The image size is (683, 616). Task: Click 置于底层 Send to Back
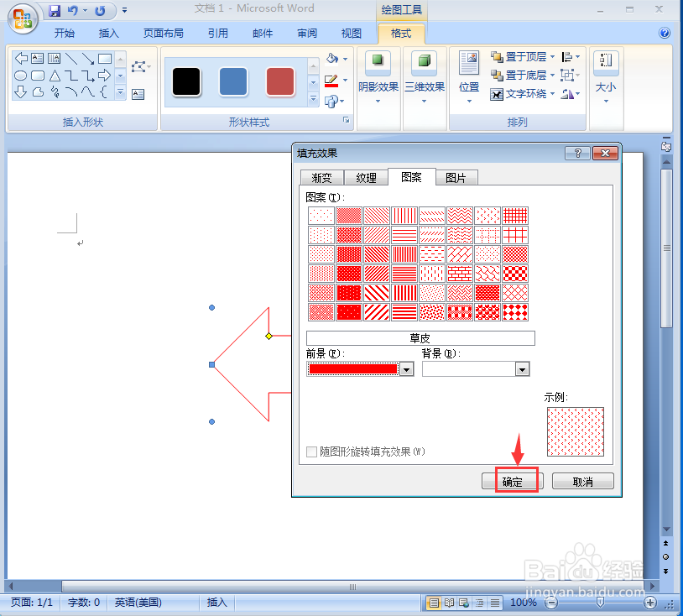point(519,76)
